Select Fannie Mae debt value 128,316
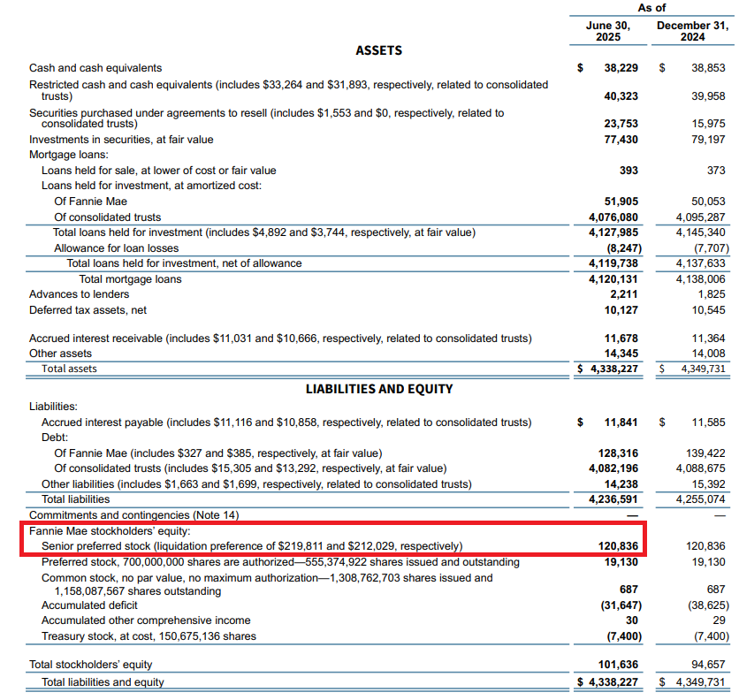 pos(619,453)
